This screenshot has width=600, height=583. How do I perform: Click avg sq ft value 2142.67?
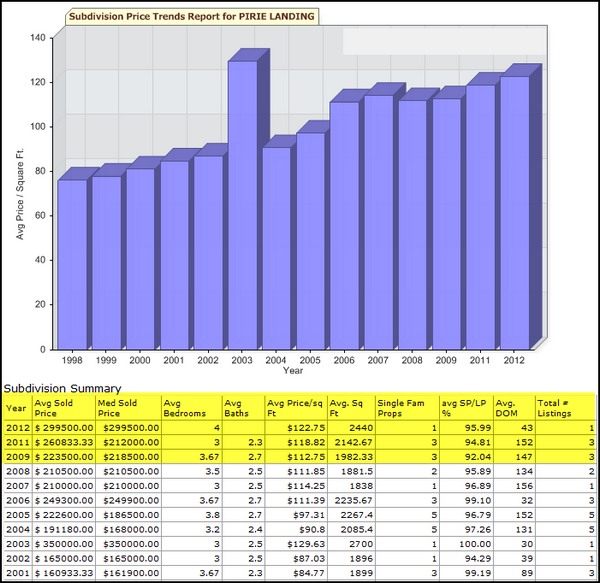click(x=354, y=442)
